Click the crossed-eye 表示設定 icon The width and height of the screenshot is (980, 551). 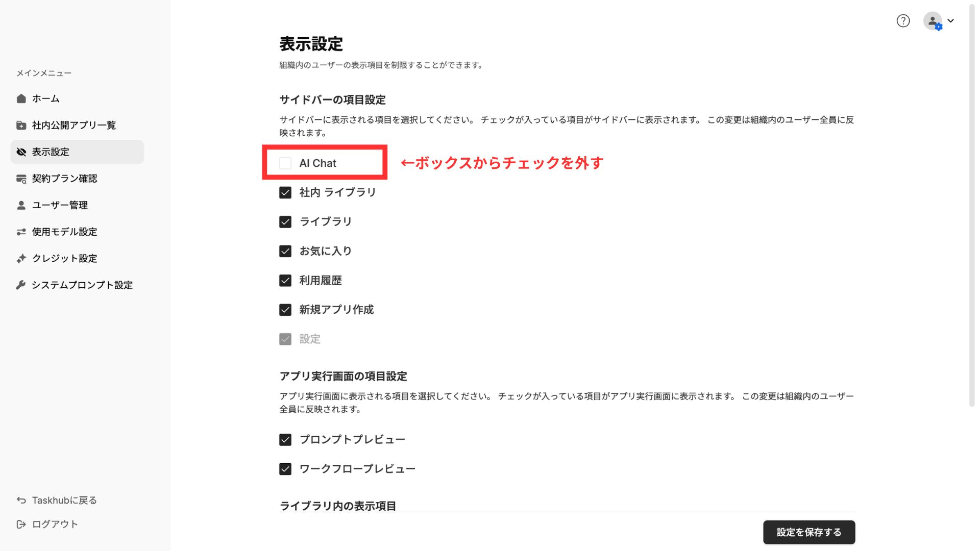tap(21, 152)
